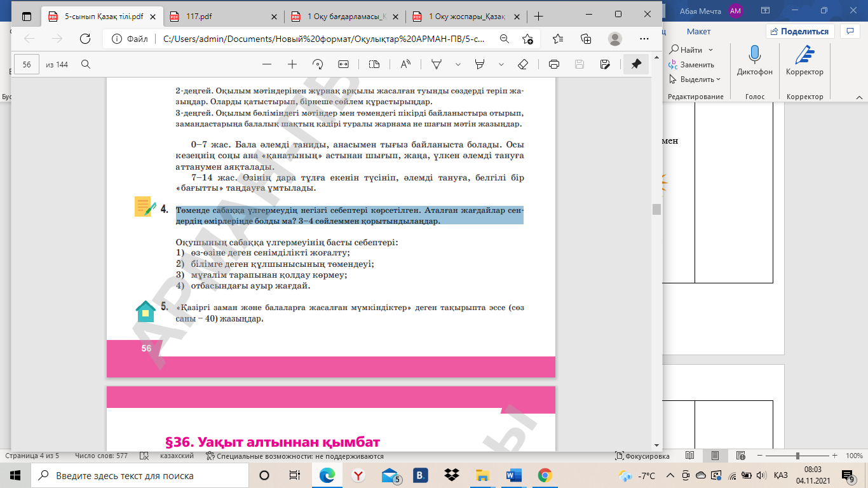Show hidden system tray icons
868x488 pixels.
click(x=669, y=475)
